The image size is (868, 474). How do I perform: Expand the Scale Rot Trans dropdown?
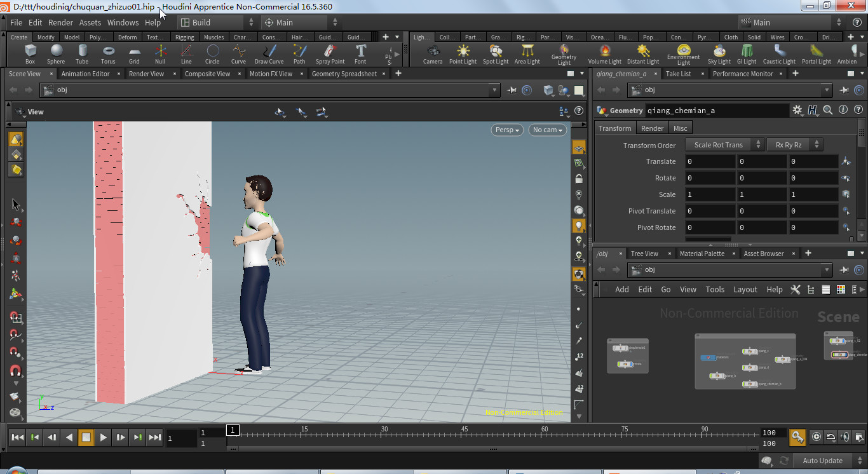click(x=724, y=145)
